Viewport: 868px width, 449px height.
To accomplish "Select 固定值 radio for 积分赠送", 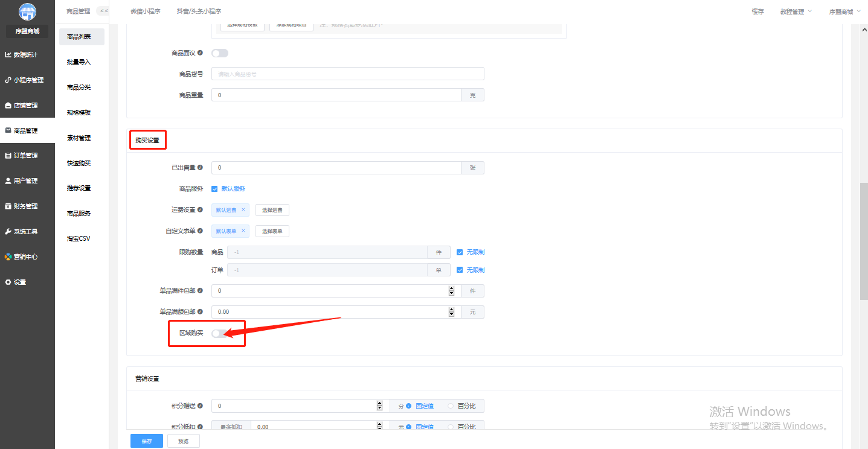I will pos(409,406).
